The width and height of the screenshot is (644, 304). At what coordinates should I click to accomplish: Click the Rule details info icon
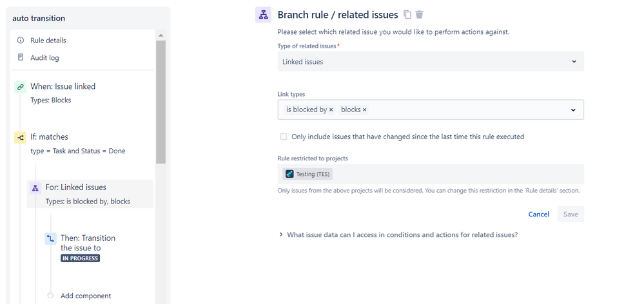(21, 40)
